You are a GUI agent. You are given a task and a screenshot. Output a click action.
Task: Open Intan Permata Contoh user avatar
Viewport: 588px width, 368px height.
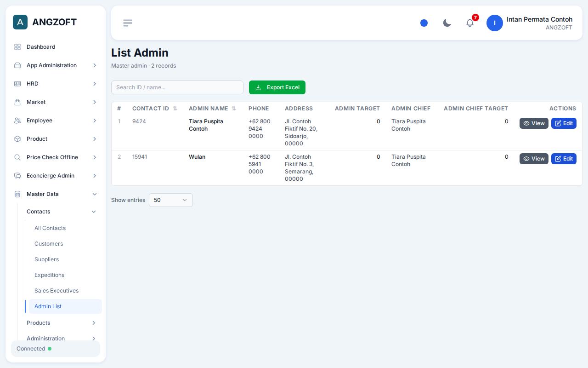tap(495, 23)
